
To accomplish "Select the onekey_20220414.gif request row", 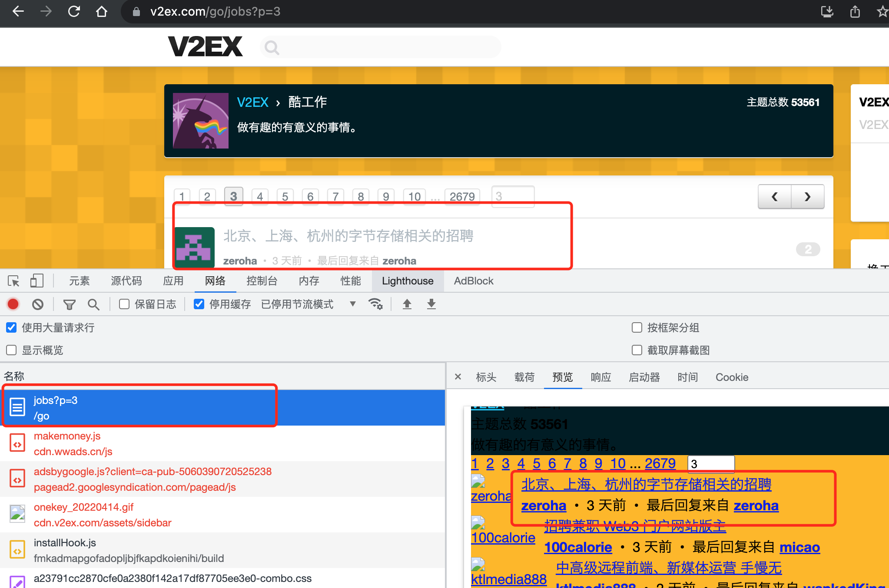I will click(x=222, y=515).
